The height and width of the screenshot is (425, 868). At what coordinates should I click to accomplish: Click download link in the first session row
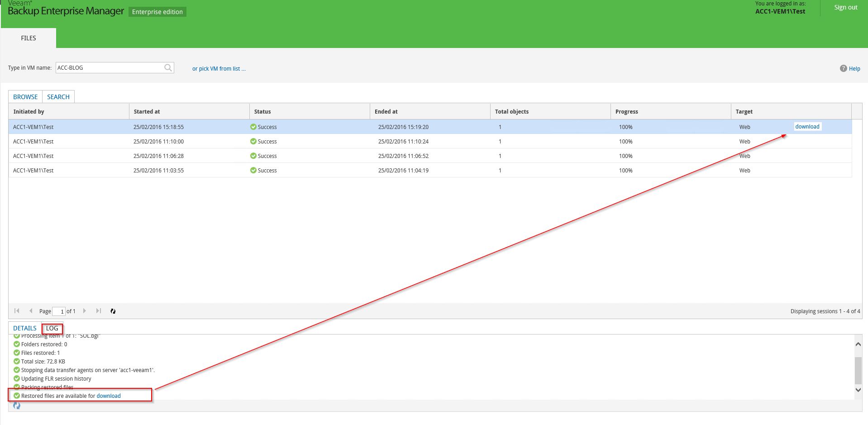(x=807, y=127)
